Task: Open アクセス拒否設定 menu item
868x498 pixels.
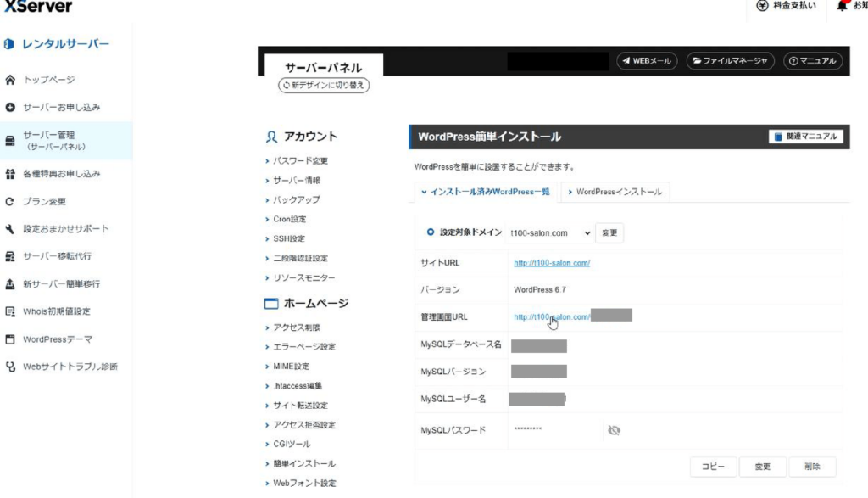Action: click(x=304, y=425)
